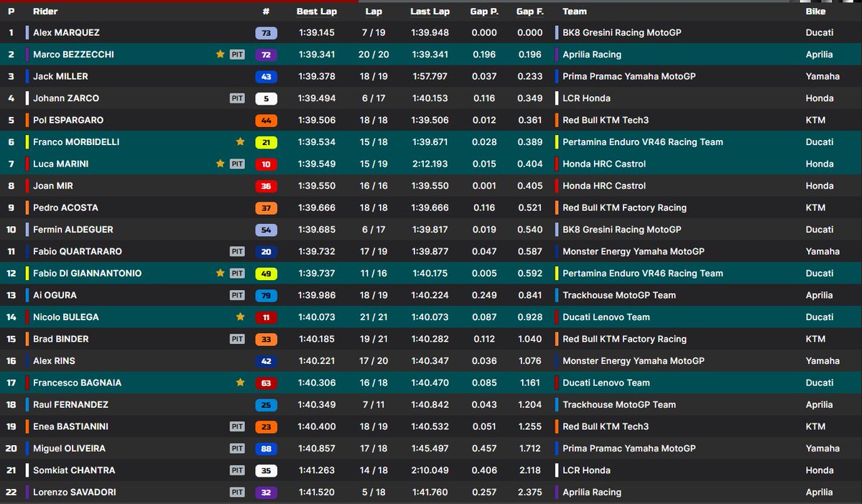The image size is (862, 504).
Task: Click the Best Lap column header
Action: (x=316, y=11)
